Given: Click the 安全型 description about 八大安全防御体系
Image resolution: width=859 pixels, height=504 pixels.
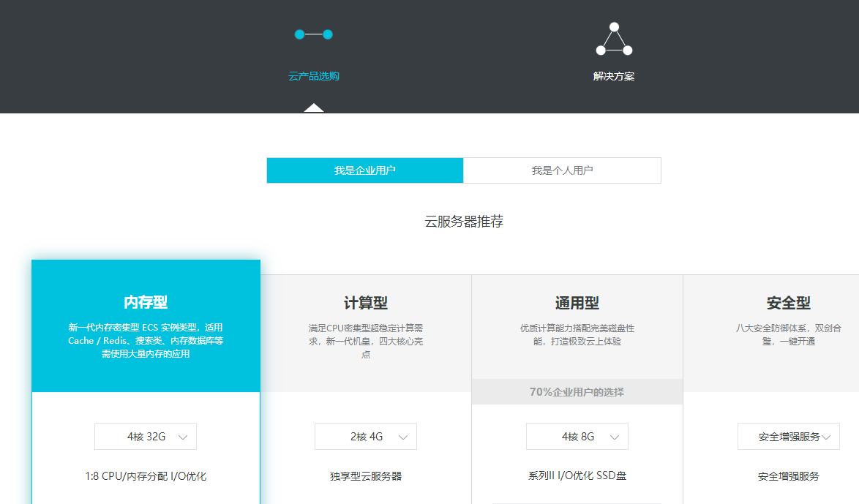Looking at the screenshot, I should tap(789, 335).
